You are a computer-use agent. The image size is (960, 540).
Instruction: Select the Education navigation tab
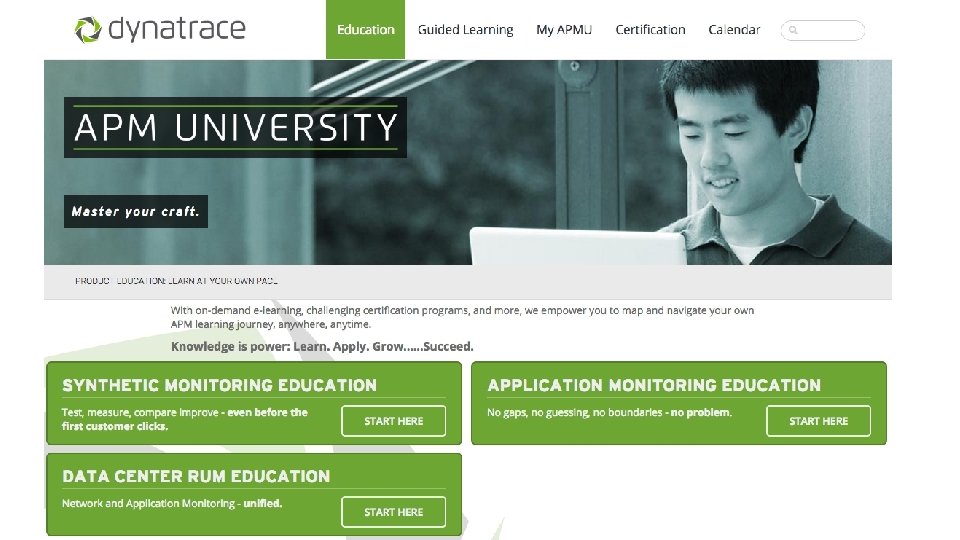[366, 29]
